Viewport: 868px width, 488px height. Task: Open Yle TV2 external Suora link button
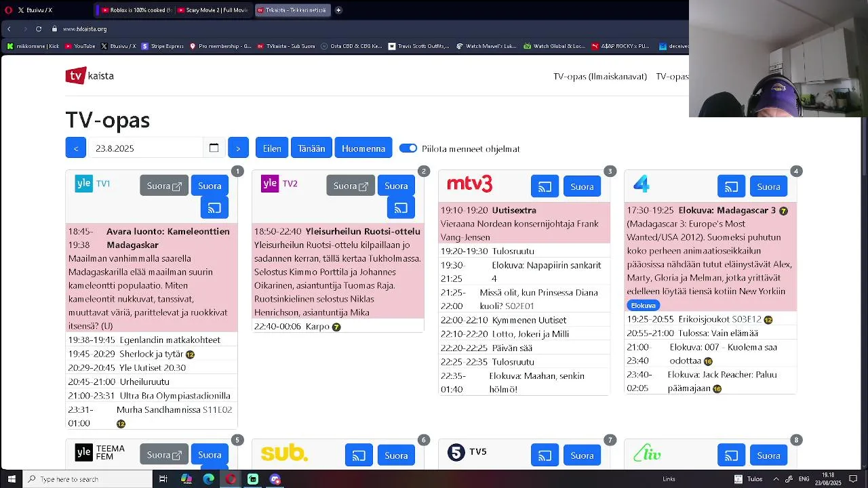351,186
